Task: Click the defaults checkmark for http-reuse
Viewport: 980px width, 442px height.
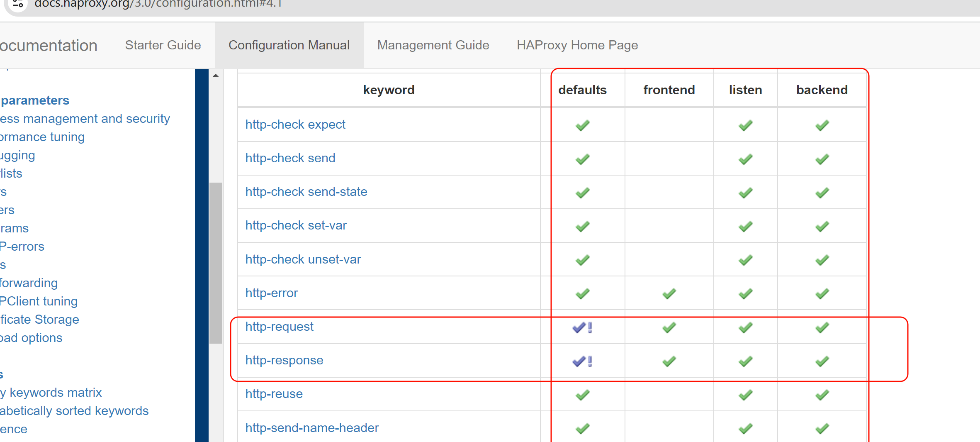Action: (582, 395)
